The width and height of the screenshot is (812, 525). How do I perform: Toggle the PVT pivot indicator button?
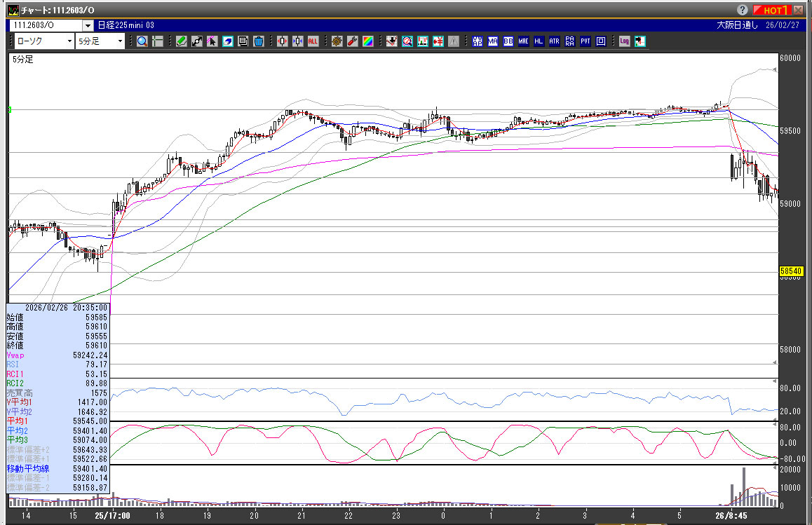585,41
